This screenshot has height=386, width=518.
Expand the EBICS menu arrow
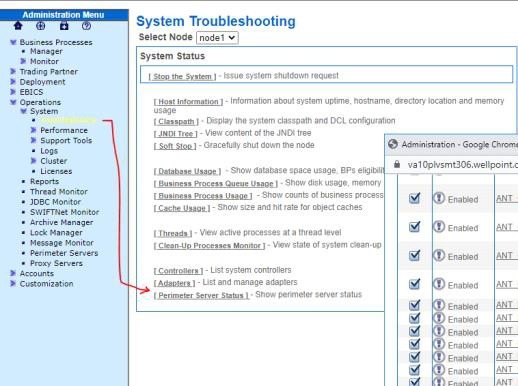click(x=13, y=92)
